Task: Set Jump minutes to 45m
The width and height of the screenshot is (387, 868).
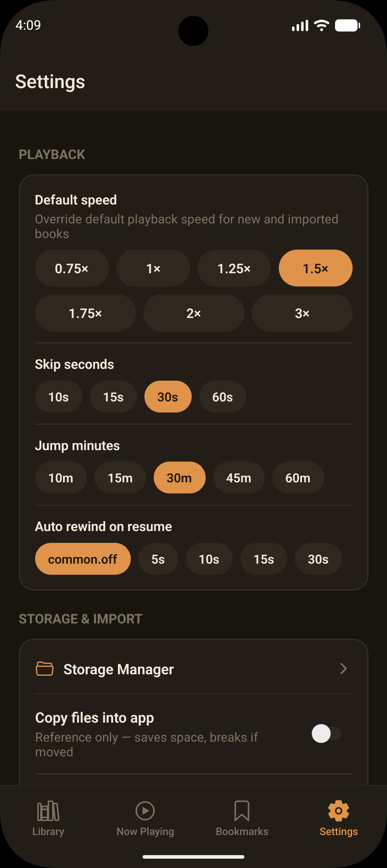Action: [x=239, y=478]
